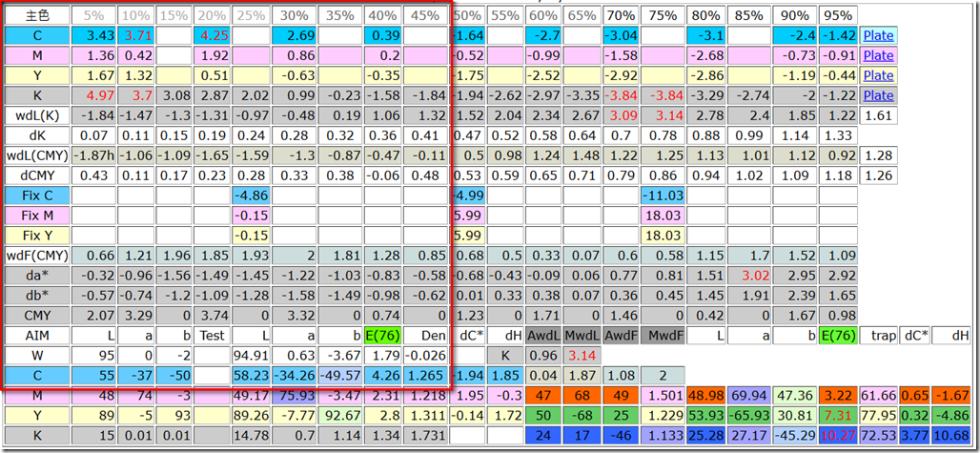Select the 50% column header
The image size is (980, 453).
pyautogui.click(x=467, y=15)
